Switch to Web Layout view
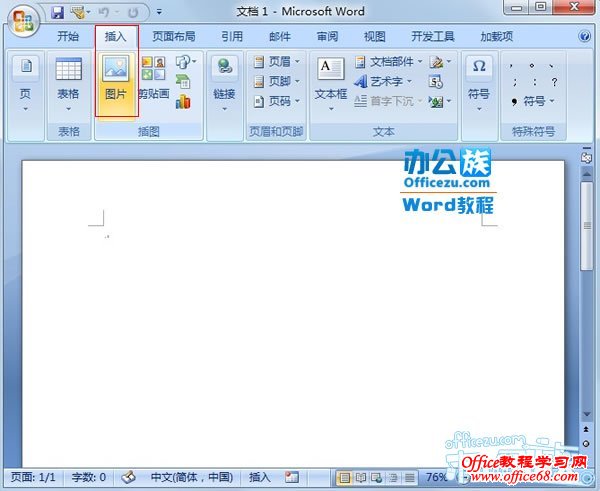 377,478
